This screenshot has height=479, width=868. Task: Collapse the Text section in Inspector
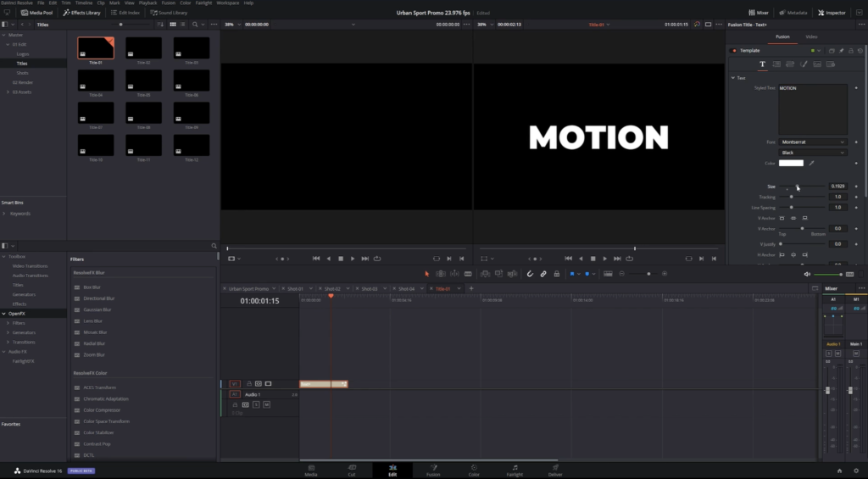733,78
